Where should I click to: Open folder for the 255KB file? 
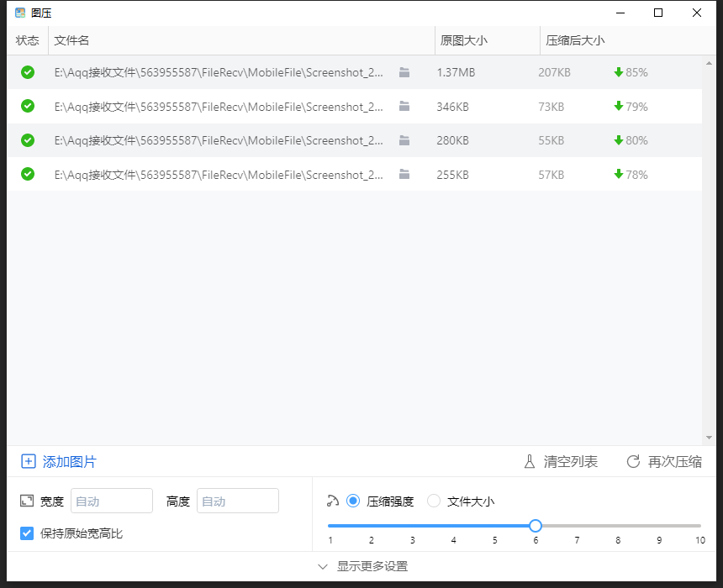pyautogui.click(x=404, y=175)
